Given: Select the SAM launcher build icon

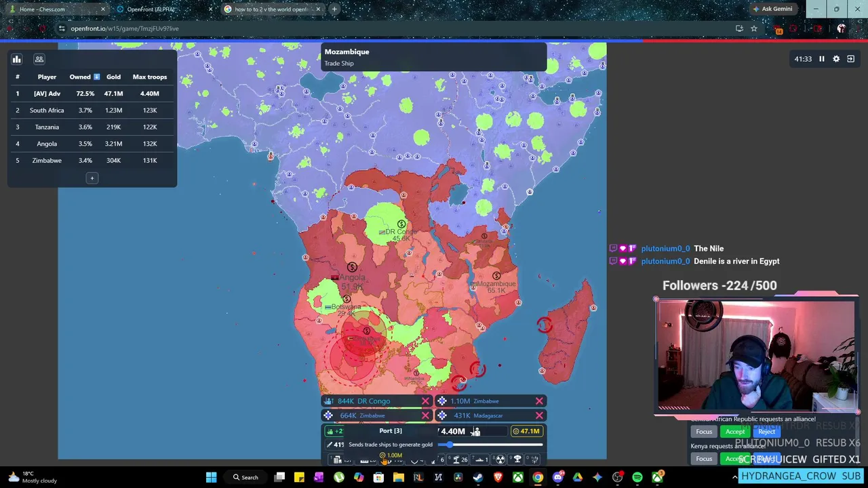Looking at the screenshot, I should (x=458, y=460).
